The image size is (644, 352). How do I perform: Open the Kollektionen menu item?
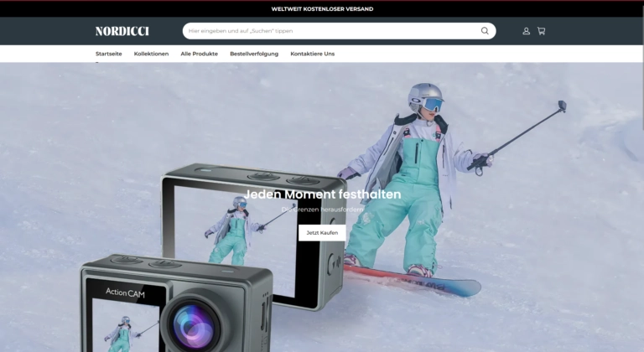(x=151, y=54)
